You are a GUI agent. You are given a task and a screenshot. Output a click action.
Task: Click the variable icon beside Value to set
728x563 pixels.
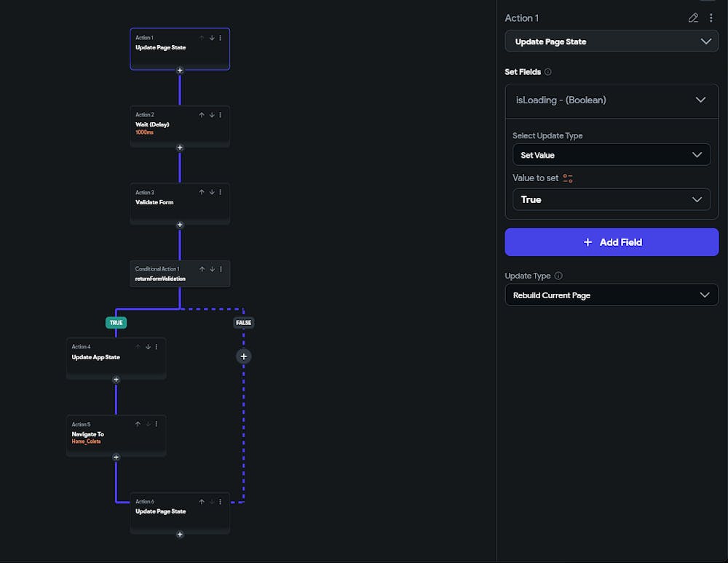point(568,178)
